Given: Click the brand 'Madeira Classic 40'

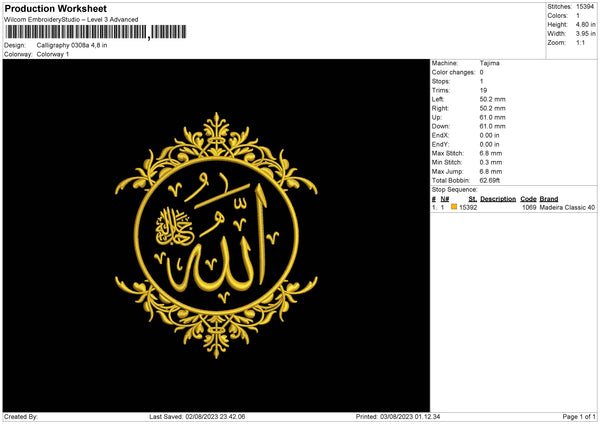Looking at the screenshot, I should coord(567,207).
